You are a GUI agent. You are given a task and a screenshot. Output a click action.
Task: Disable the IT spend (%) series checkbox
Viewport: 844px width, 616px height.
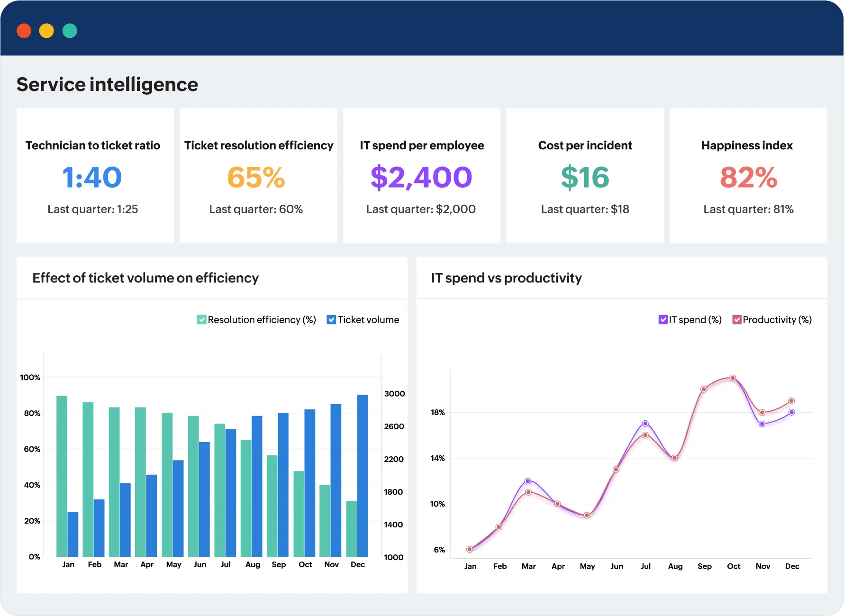point(663,320)
